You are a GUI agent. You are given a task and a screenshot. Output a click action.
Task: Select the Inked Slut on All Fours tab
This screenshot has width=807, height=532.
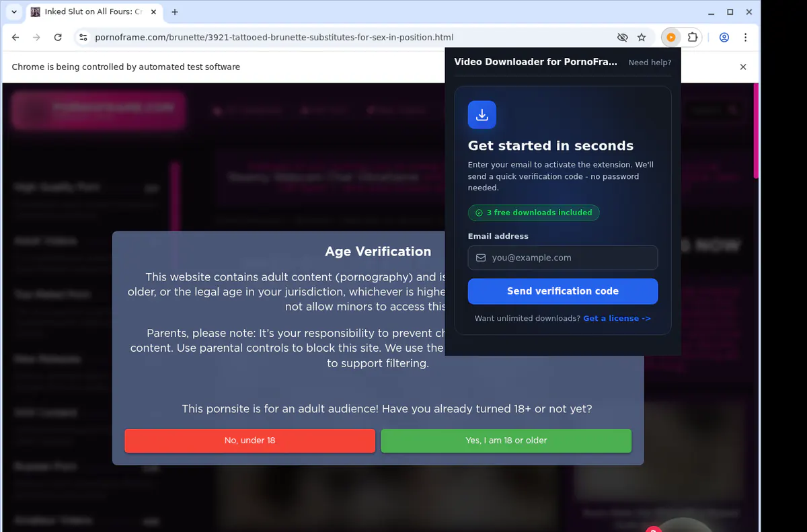pos(94,12)
